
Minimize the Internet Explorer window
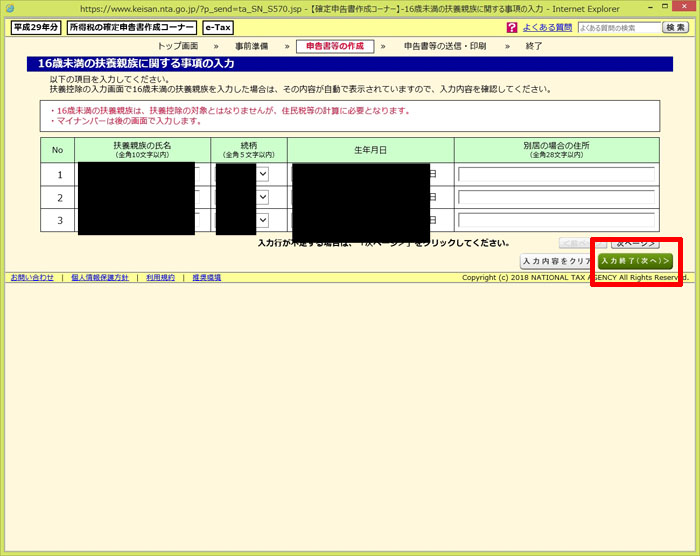650,8
